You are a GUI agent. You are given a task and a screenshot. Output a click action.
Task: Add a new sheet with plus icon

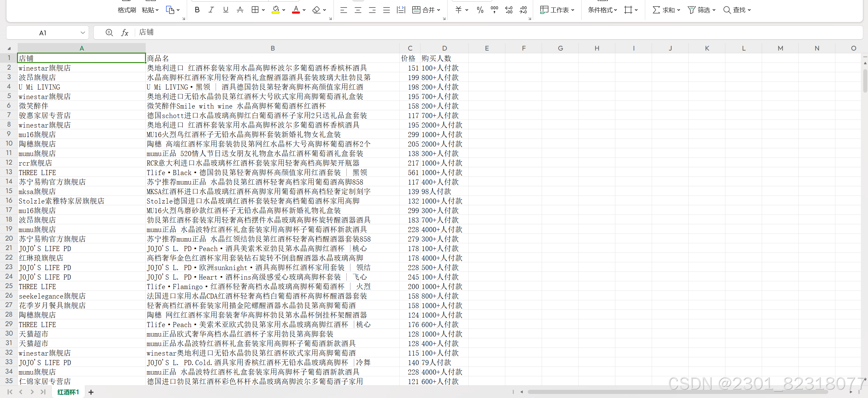click(91, 392)
